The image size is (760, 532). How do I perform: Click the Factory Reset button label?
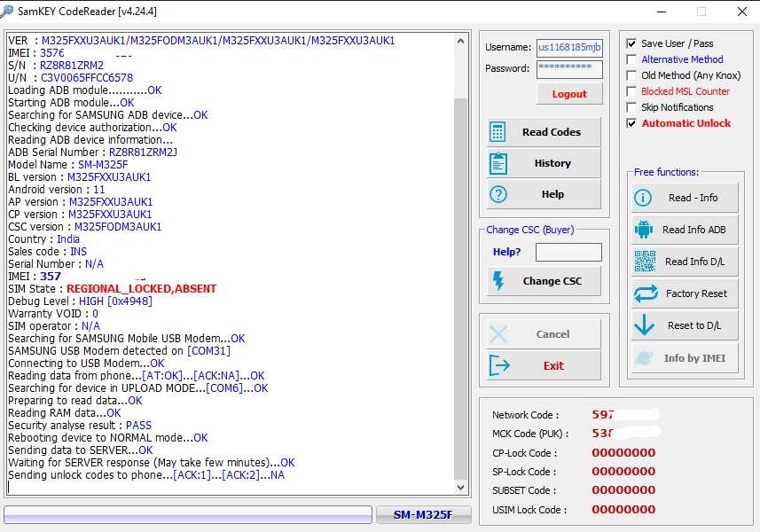(696, 293)
